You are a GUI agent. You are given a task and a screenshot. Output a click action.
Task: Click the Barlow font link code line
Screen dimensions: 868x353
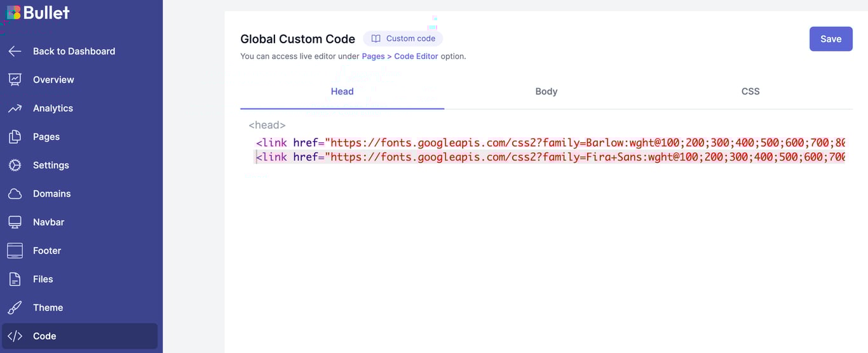click(x=550, y=142)
